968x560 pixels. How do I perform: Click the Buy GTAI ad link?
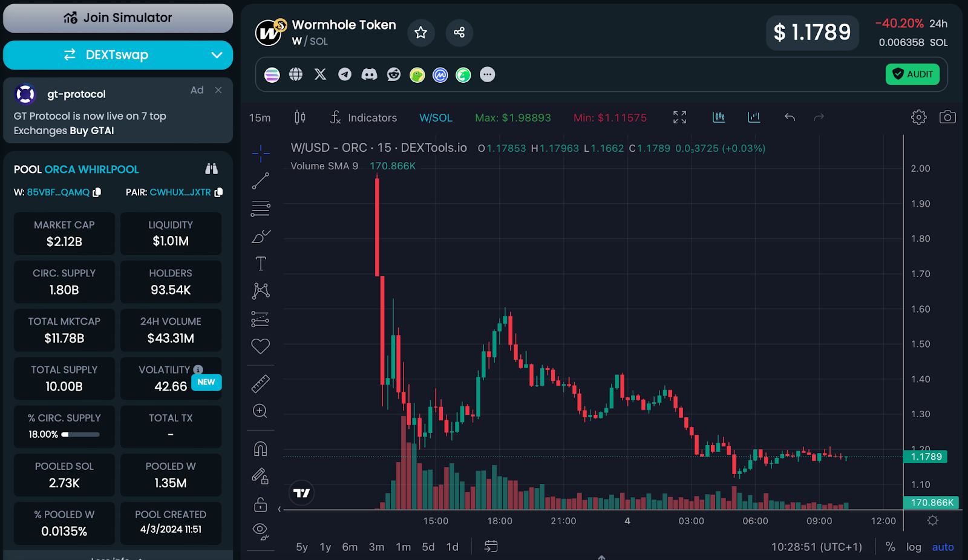(x=92, y=131)
